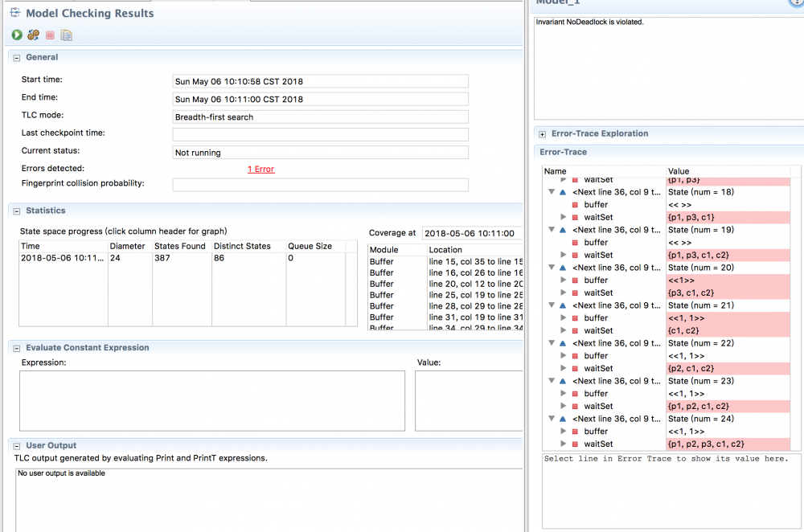Click the Module coverage column header
This screenshot has width=804, height=532.
[397, 250]
